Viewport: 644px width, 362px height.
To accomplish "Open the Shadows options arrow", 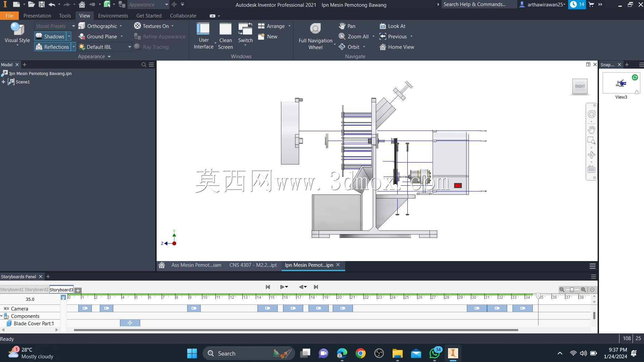I will 69,36.
